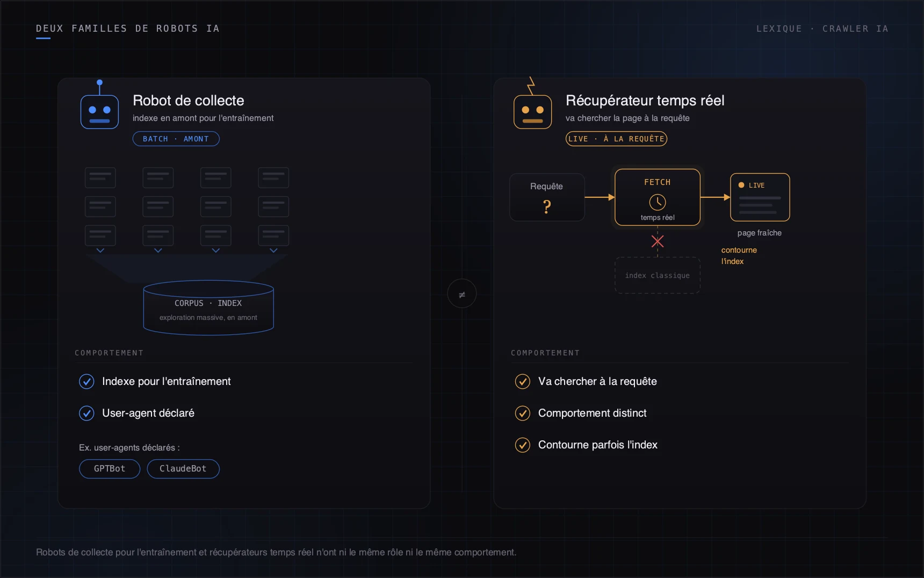
Task: Click the clock icon in FETCH box
Action: 658,202
